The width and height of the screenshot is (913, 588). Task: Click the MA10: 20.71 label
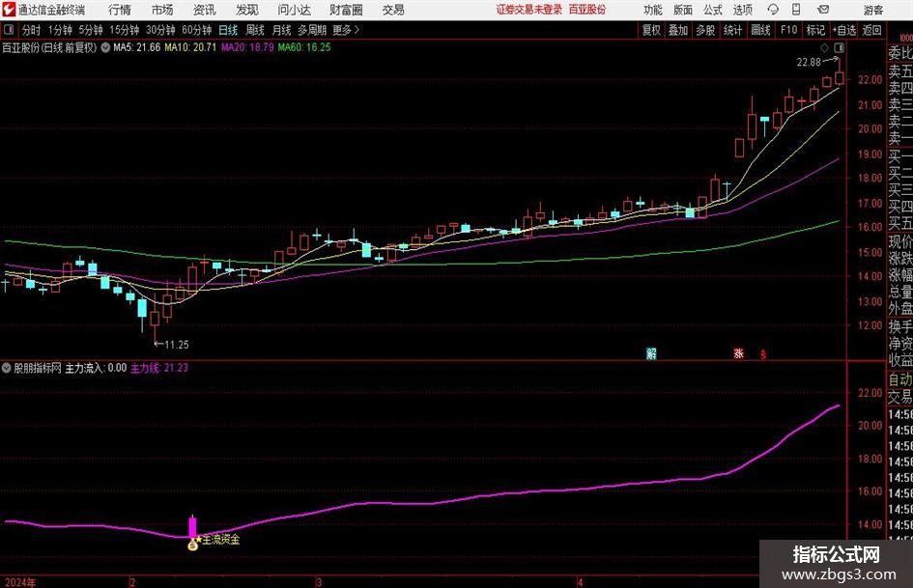[x=190, y=47]
